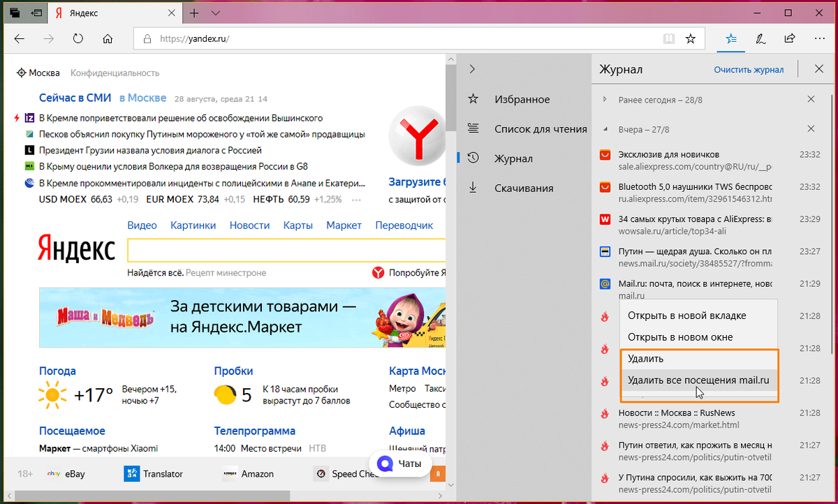
Task: Collapse Вчера – 27/8 group
Action: click(605, 130)
